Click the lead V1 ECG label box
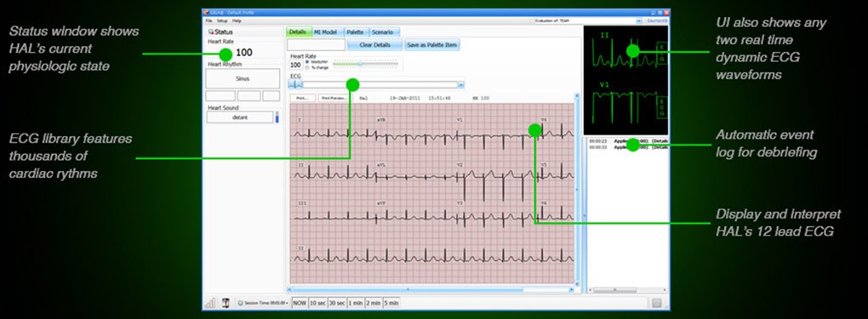The image size is (868, 319). pyautogui.click(x=661, y=106)
